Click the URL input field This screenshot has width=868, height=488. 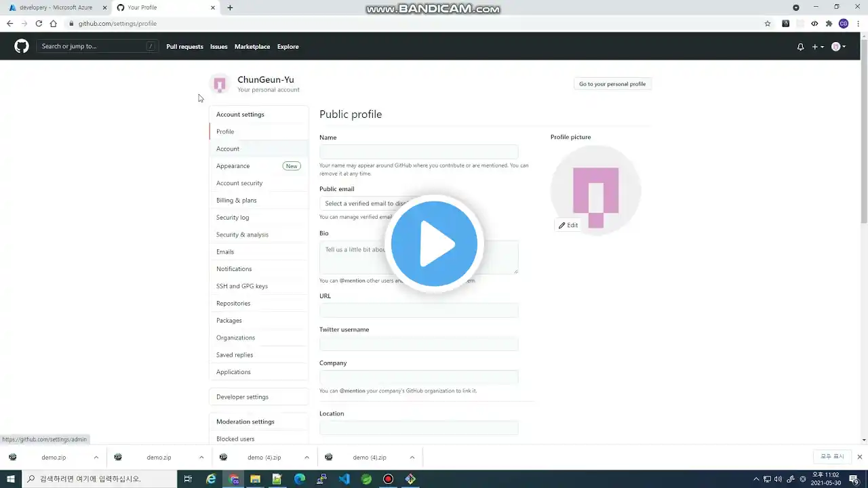[x=418, y=310]
